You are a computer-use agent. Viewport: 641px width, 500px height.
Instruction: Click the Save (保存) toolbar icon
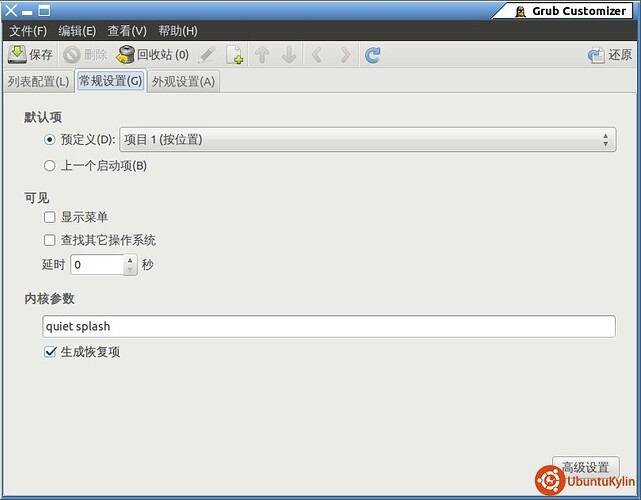17,54
